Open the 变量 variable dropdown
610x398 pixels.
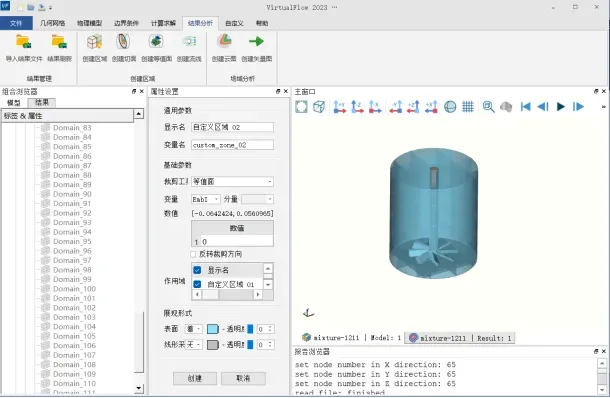pyautogui.click(x=206, y=199)
